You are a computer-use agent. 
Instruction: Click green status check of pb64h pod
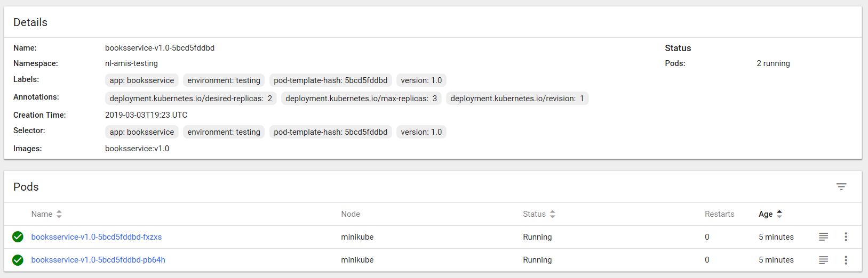tap(18, 260)
